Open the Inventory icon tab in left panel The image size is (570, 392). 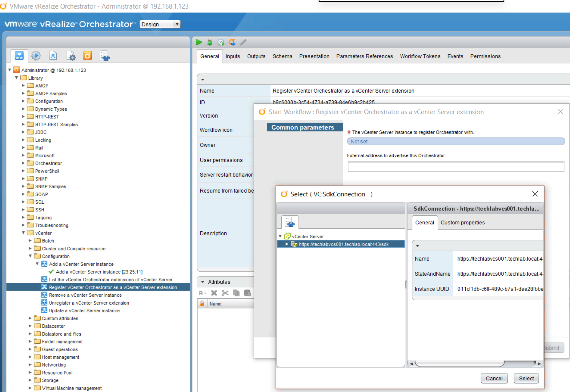click(105, 56)
